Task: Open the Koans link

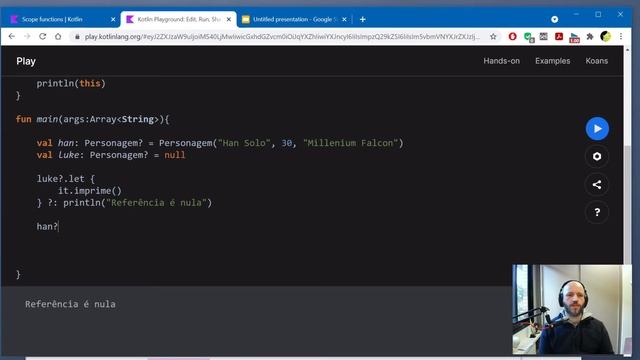Action: tap(597, 61)
